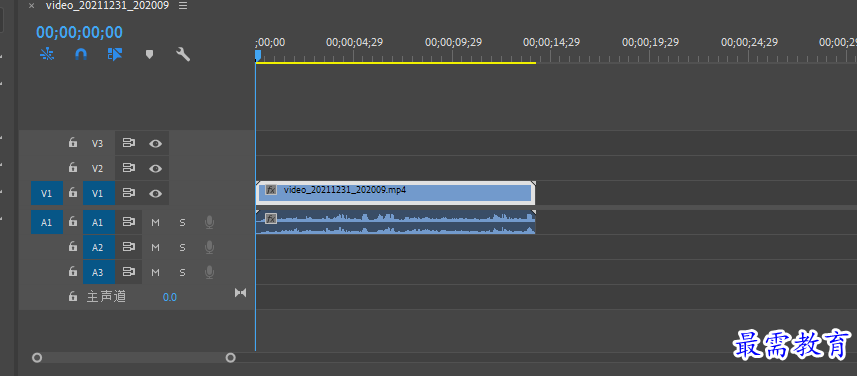Click master track volume value 0.0

(169, 297)
